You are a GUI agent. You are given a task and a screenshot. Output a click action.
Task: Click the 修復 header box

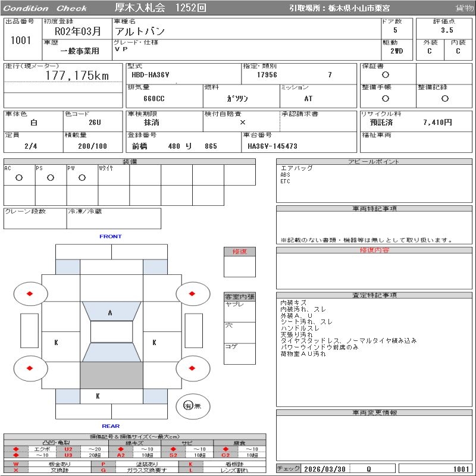[x=240, y=252]
